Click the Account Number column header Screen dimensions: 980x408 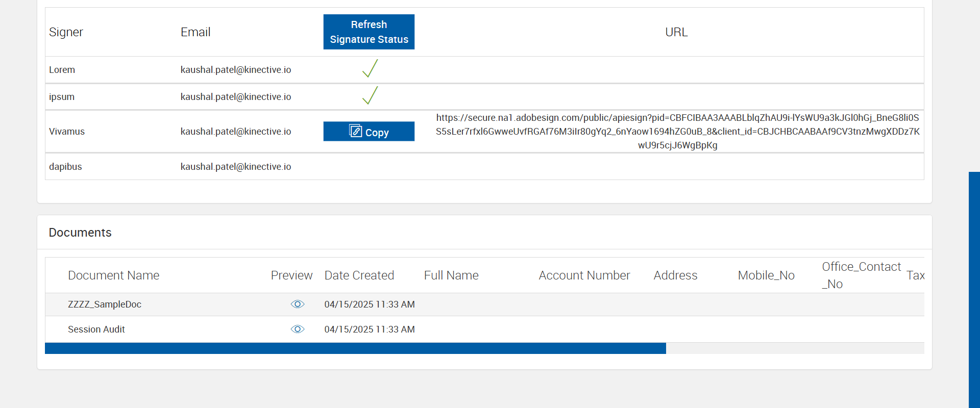tap(584, 275)
